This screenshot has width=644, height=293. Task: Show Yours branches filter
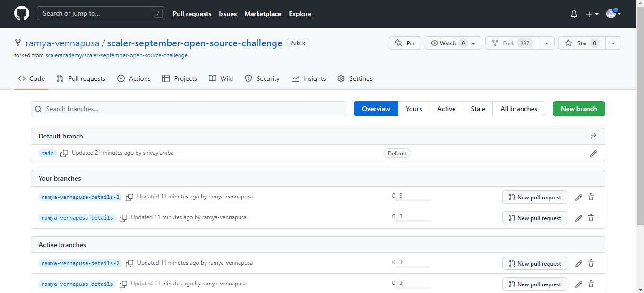point(414,109)
